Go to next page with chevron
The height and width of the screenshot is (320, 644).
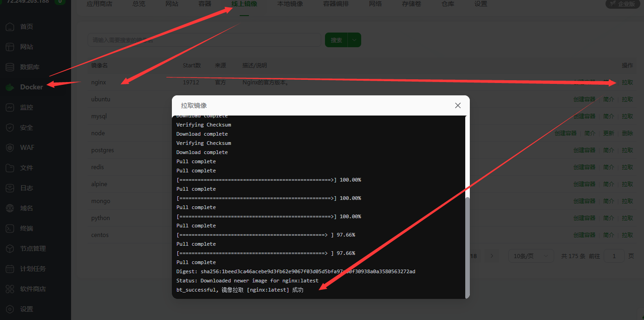point(492,256)
